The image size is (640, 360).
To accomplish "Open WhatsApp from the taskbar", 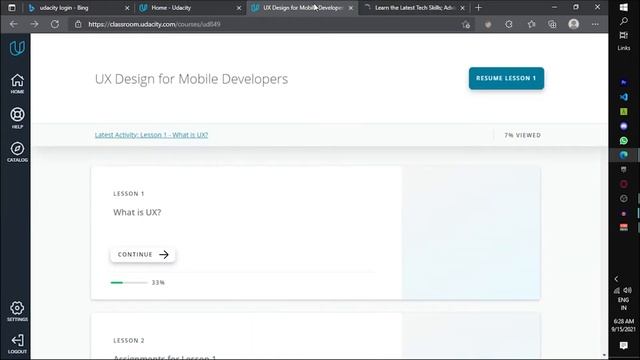I will 624,141.
